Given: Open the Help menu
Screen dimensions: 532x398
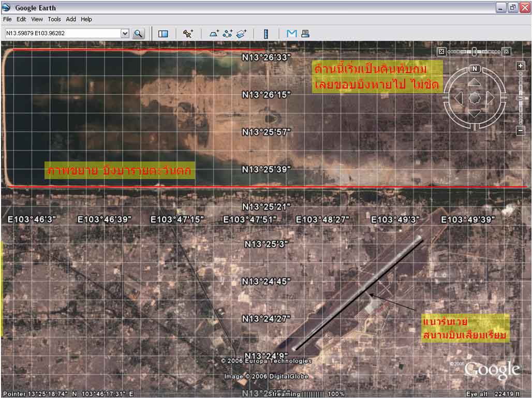Looking at the screenshot, I should click(86, 19).
